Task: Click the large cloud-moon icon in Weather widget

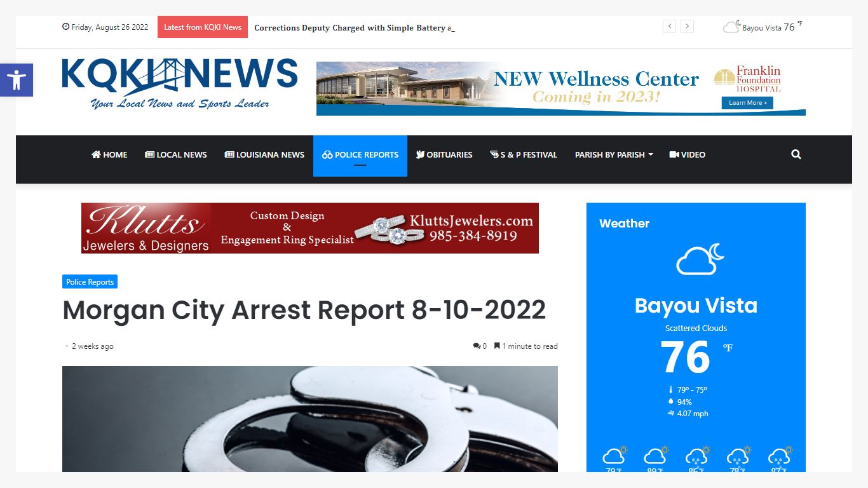Action: point(700,259)
